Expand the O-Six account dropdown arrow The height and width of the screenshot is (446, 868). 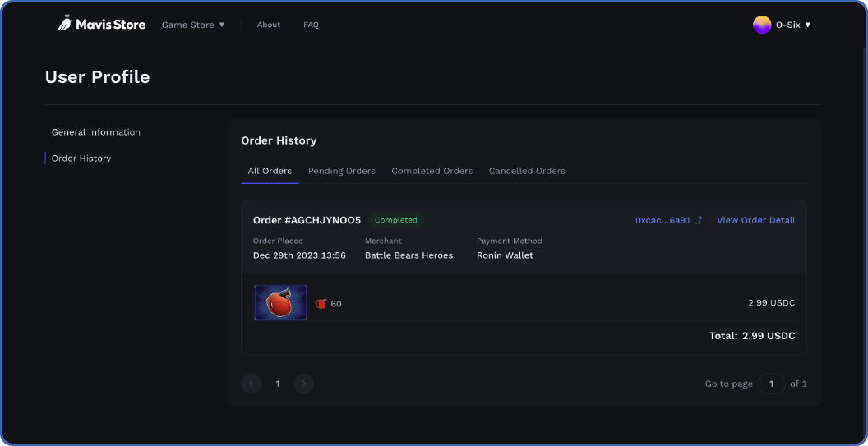tap(808, 25)
